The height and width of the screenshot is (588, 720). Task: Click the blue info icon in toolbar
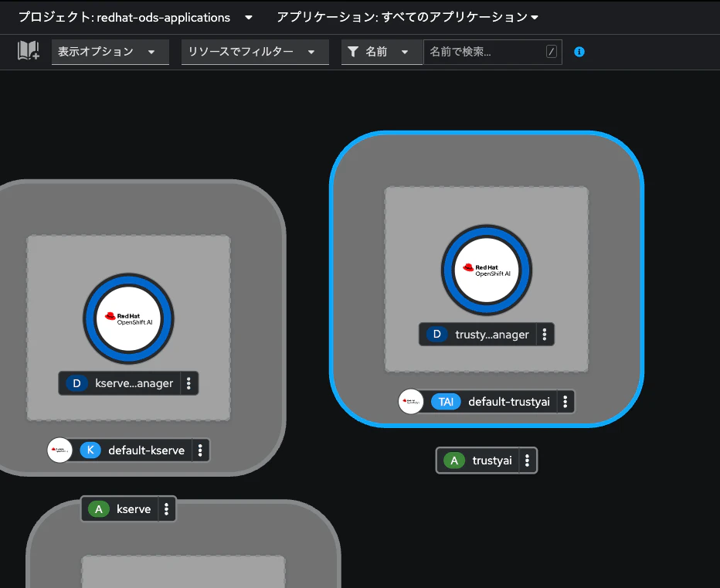579,52
